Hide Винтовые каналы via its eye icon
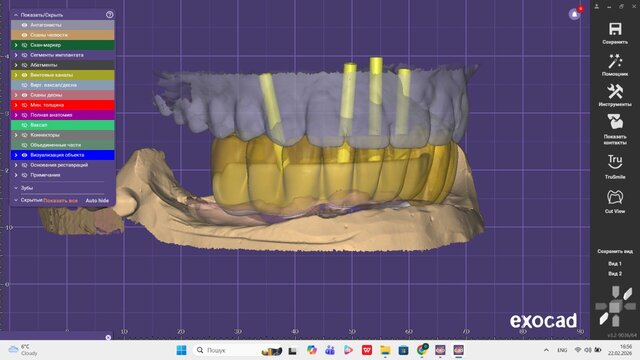Screen dimensions: 640x360 pyautogui.click(x=24, y=75)
